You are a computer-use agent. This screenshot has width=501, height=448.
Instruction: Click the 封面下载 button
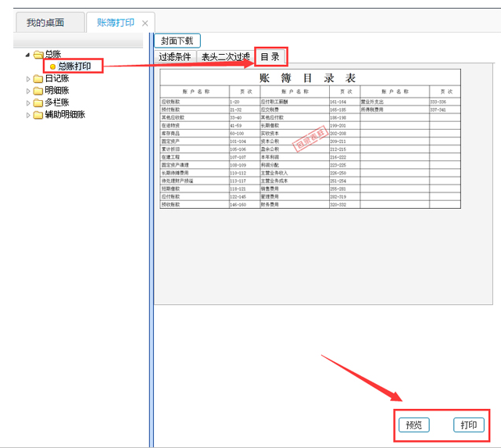(177, 41)
